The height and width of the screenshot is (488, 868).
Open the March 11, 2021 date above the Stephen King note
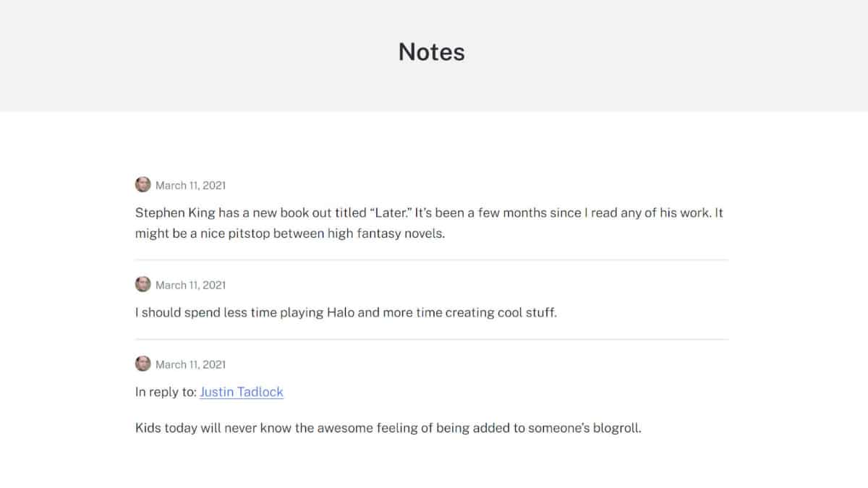190,185
